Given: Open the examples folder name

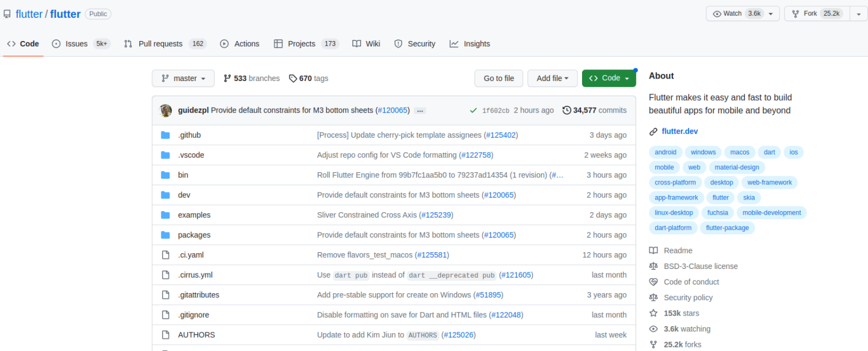Looking at the screenshot, I should point(194,215).
